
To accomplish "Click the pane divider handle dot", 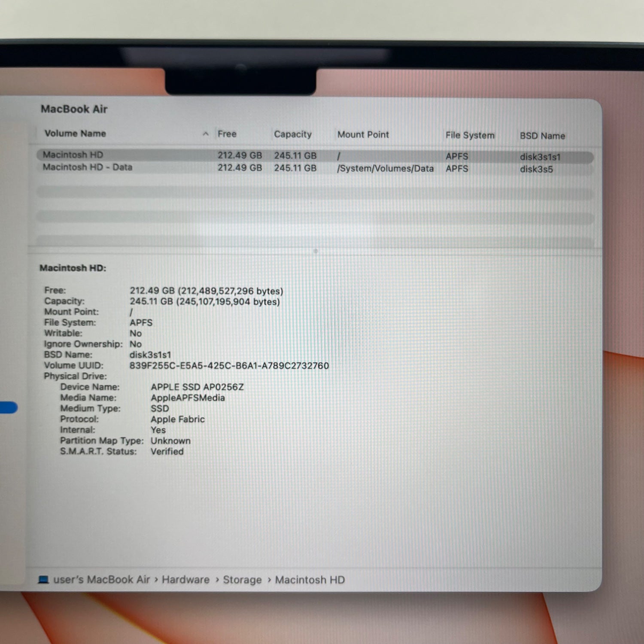I will click(x=316, y=251).
